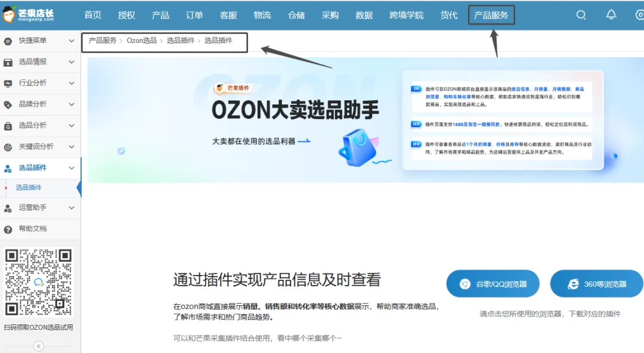Click the 品牌分析 tag icon

click(8, 105)
